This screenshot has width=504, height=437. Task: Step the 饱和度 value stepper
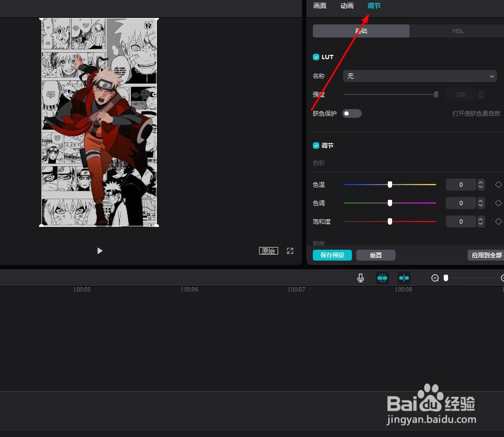click(481, 221)
